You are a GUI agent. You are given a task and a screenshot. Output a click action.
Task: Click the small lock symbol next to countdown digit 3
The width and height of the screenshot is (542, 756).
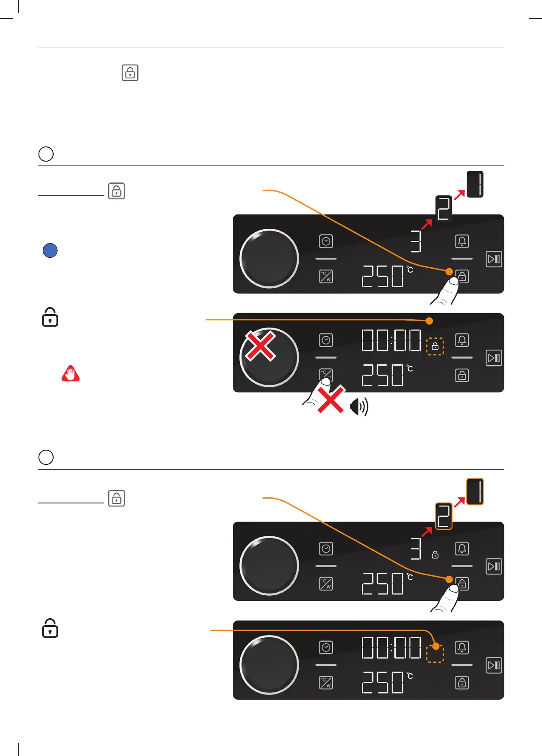pos(435,555)
